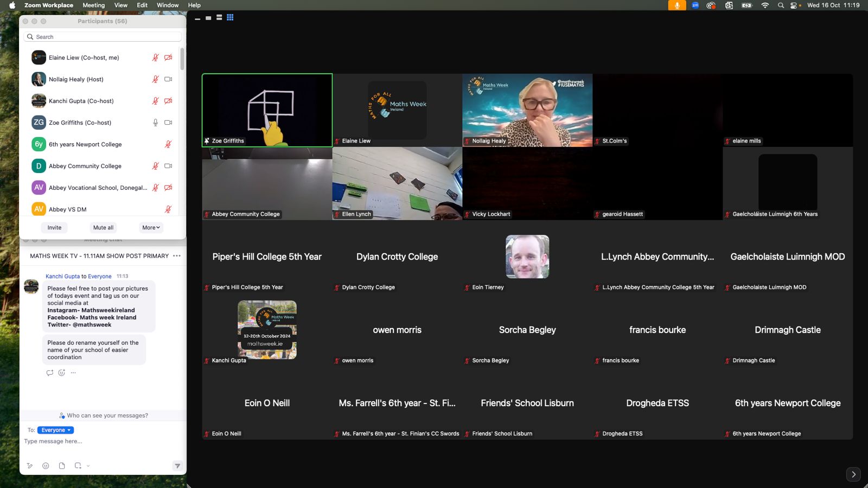Open the emoji picker in chat toolbar
The height and width of the screenshot is (488, 868).
click(46, 466)
